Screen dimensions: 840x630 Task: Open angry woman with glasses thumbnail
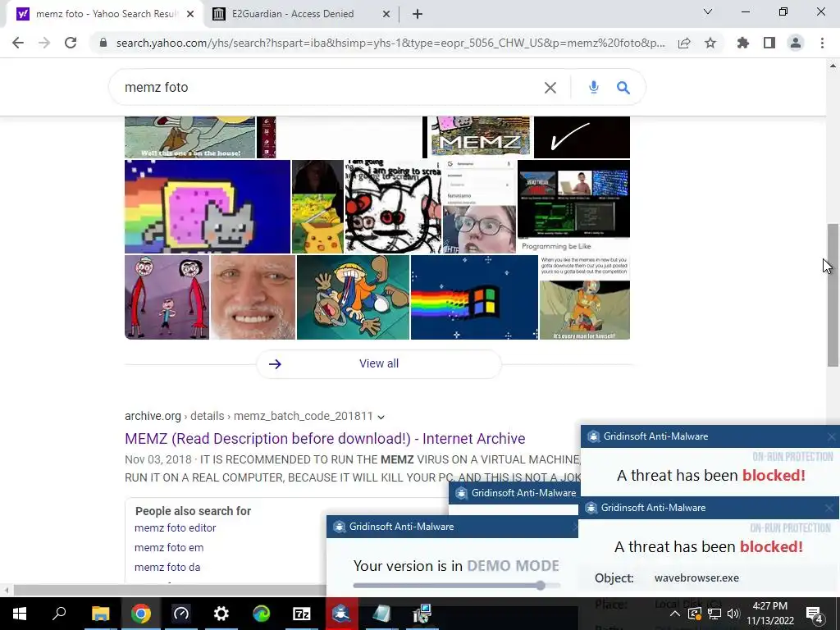tap(479, 206)
